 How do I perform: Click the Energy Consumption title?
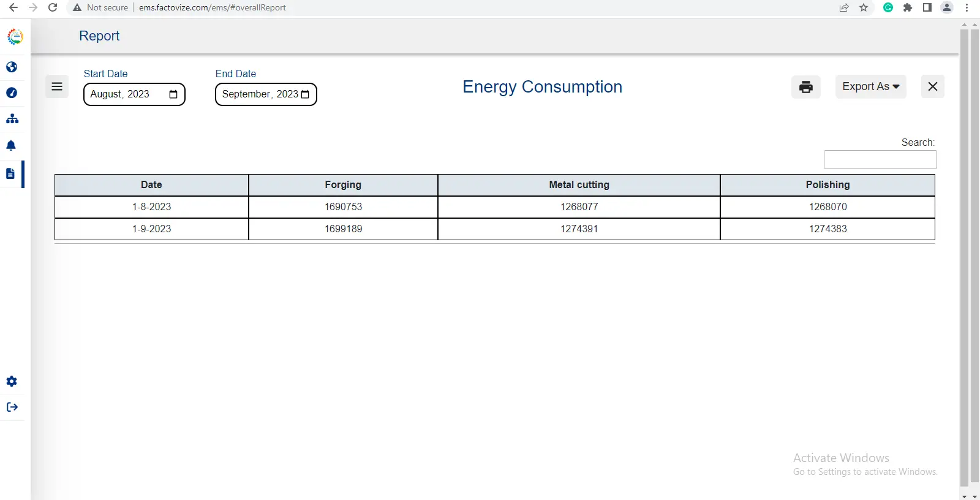(542, 86)
